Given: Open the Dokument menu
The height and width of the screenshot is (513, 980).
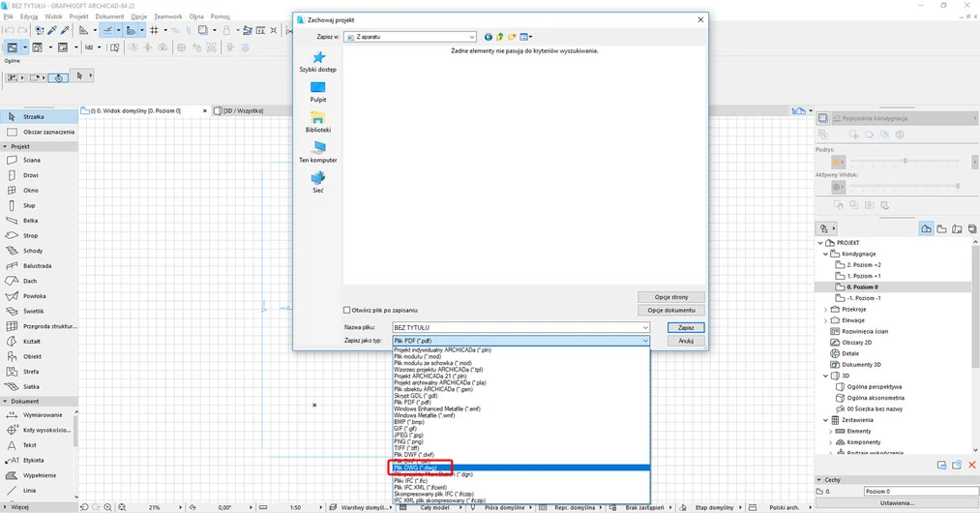Looking at the screenshot, I should coord(109,16).
